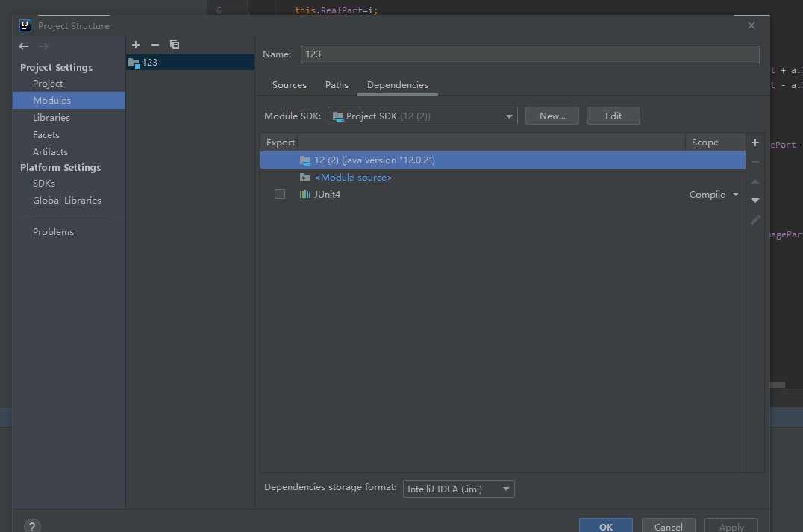Move the dependency up with the arrow icon

pos(754,181)
